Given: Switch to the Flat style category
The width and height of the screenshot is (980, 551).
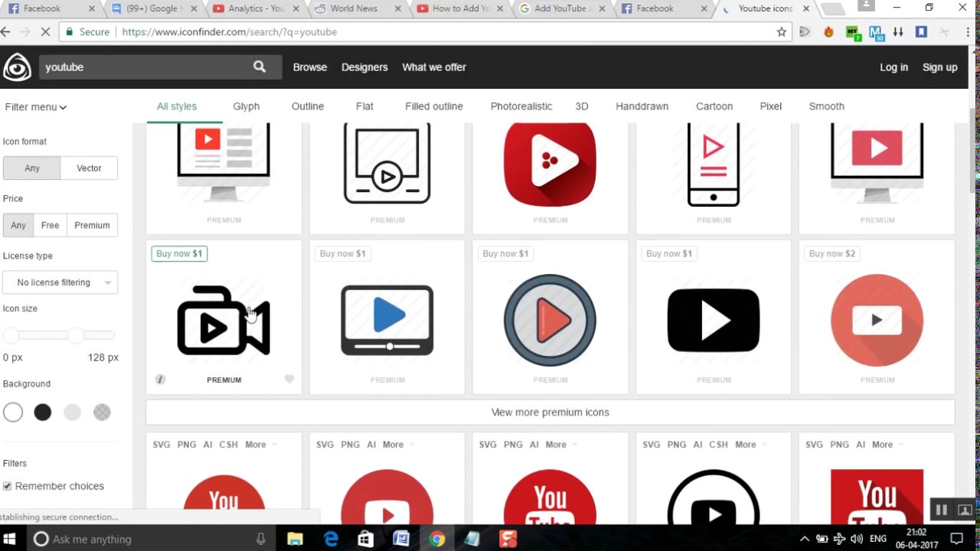Looking at the screenshot, I should 364,106.
